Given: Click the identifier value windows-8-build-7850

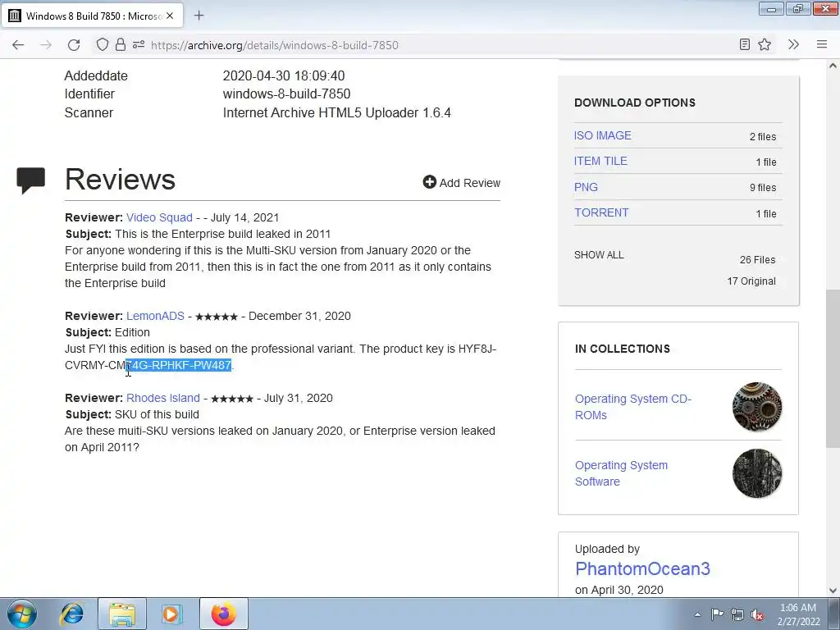Looking at the screenshot, I should (286, 94).
